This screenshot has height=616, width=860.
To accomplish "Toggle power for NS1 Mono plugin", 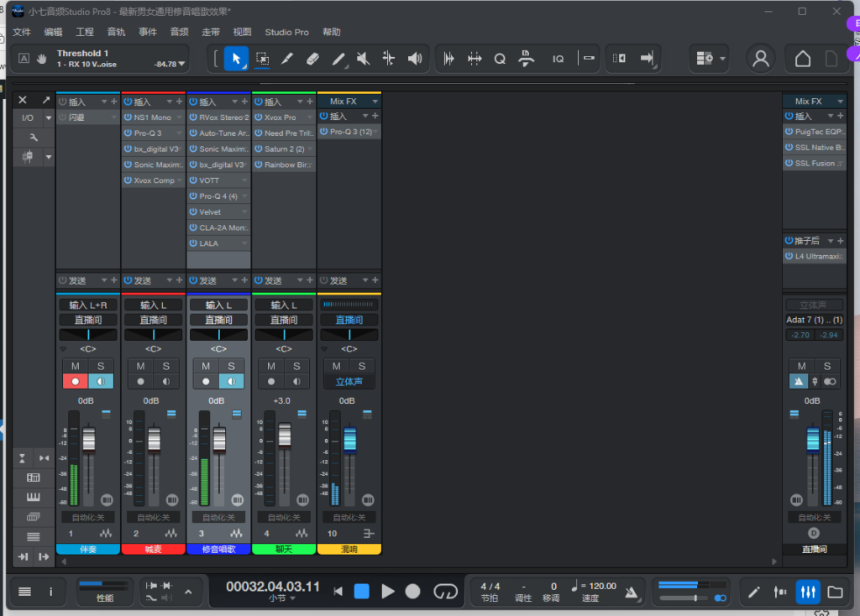I will click(x=128, y=117).
